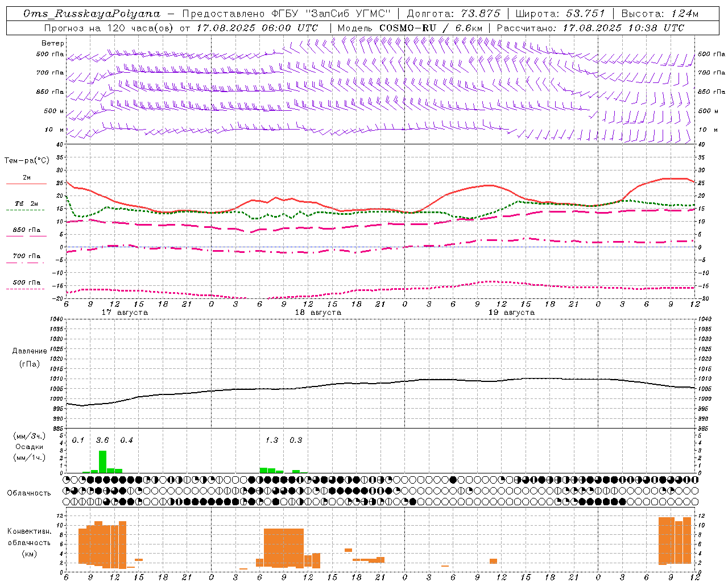Click the 0.3 precipitation total value
Viewport: 728px width, 582px height.
click(296, 440)
